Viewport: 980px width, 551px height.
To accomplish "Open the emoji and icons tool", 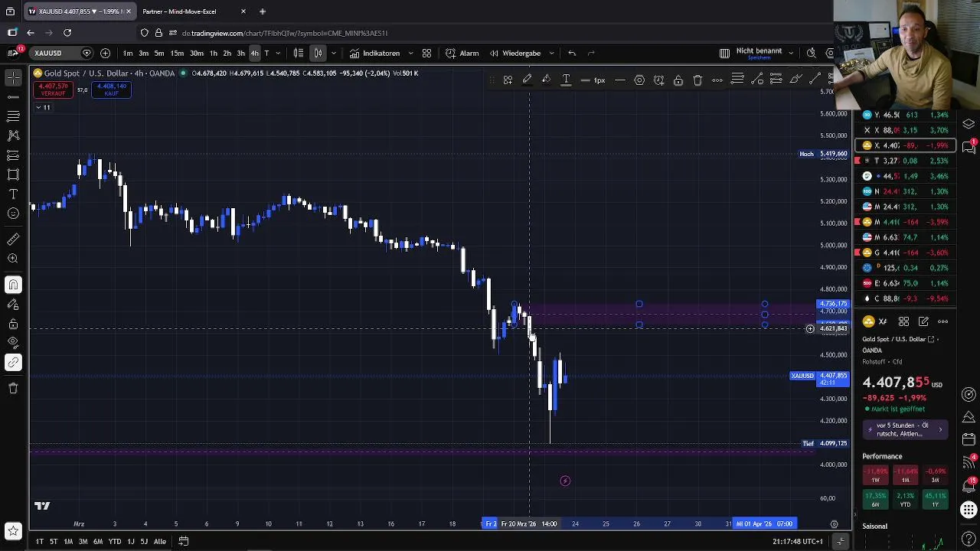I will 13,214.
